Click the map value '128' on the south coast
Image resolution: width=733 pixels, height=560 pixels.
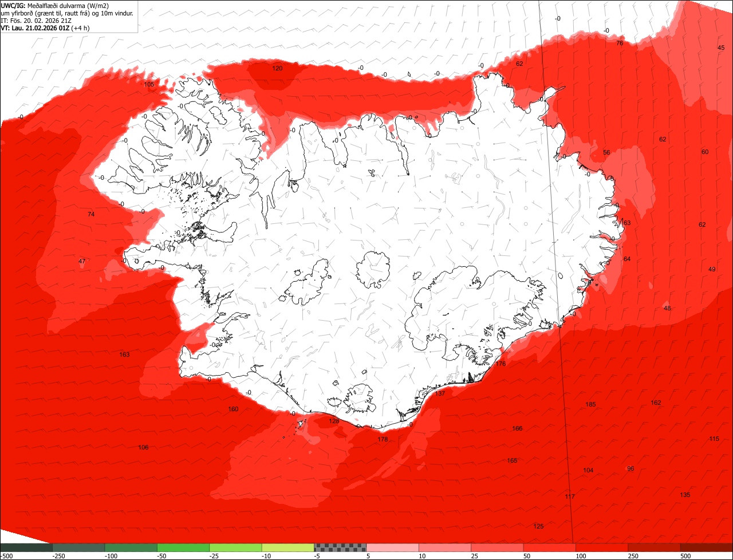pyautogui.click(x=334, y=421)
